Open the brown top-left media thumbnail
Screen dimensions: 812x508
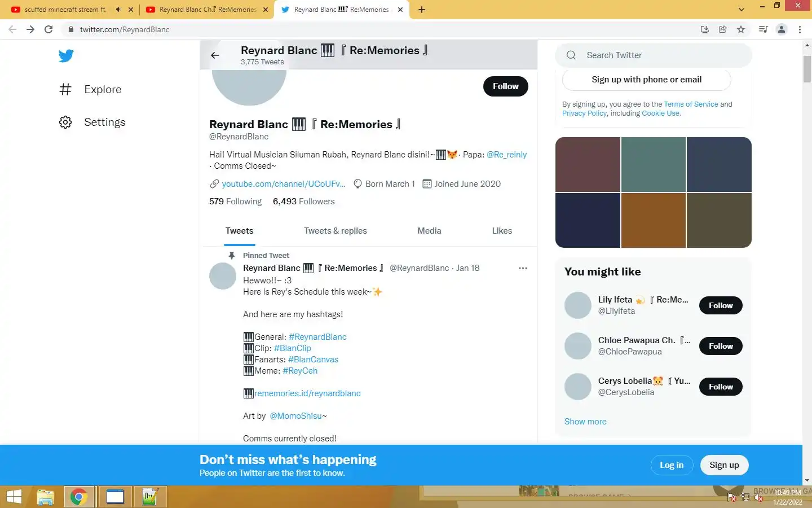tap(588, 164)
